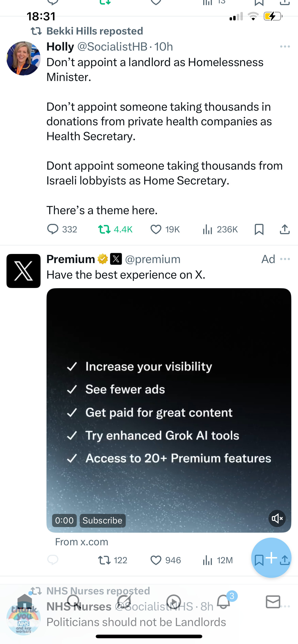Bookmark Holly's tweet
The width and height of the screenshot is (298, 644).
pyautogui.click(x=259, y=229)
